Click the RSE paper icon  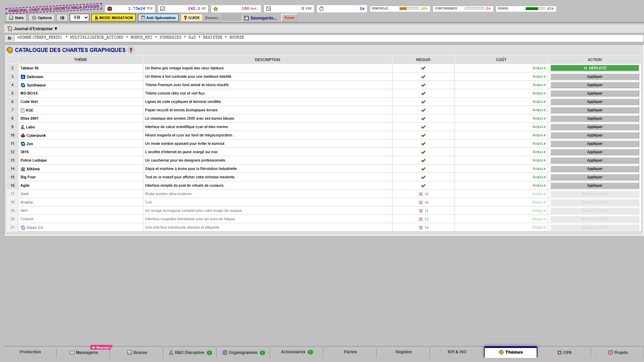tap(22, 110)
